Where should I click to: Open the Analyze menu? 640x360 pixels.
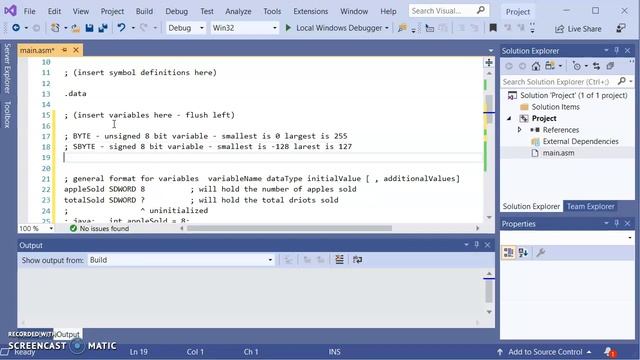238,11
